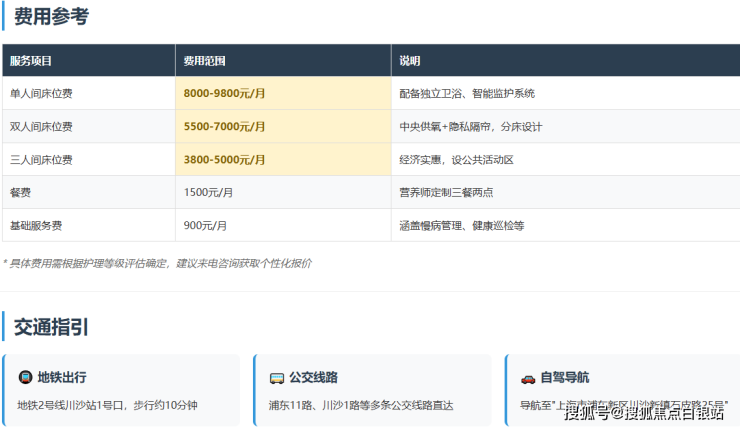Image resolution: width=740 pixels, height=429 pixels.
Task: Click the 费用参考 section heading
Action: click(51, 17)
